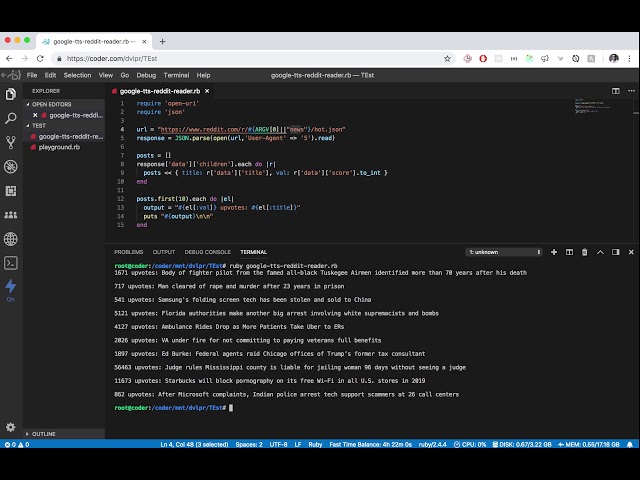This screenshot has width=640, height=480.
Task: Open the View menu
Action: (x=106, y=75)
